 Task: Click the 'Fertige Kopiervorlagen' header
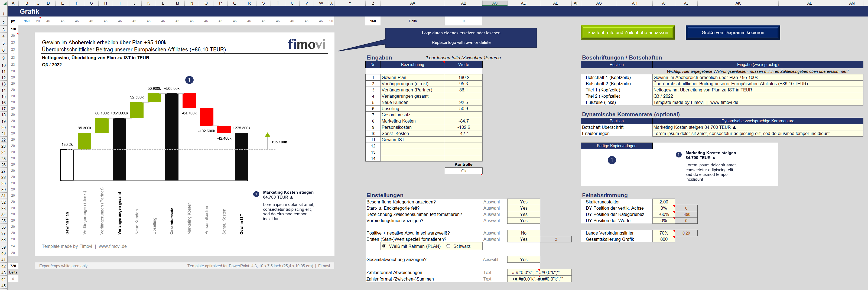click(x=617, y=146)
